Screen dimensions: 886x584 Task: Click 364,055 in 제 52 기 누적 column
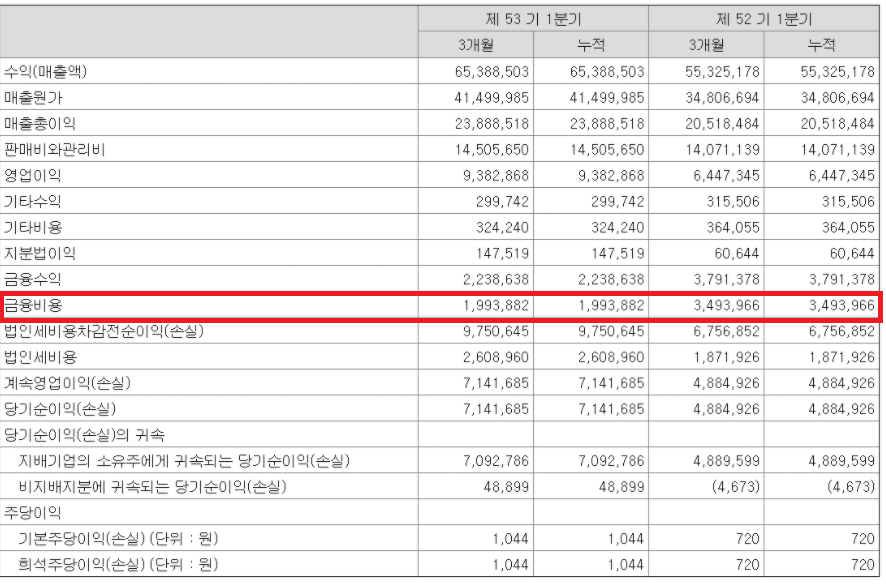pos(848,228)
